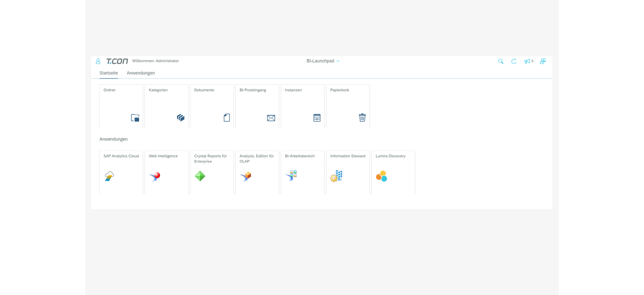Click the Kategorien tile title

pos(158,90)
